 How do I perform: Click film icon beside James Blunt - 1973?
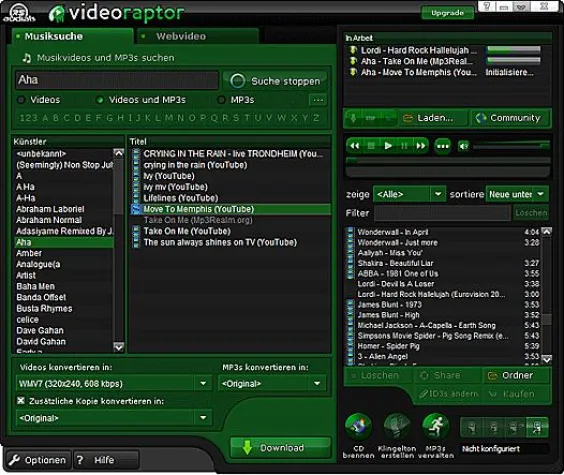350,305
